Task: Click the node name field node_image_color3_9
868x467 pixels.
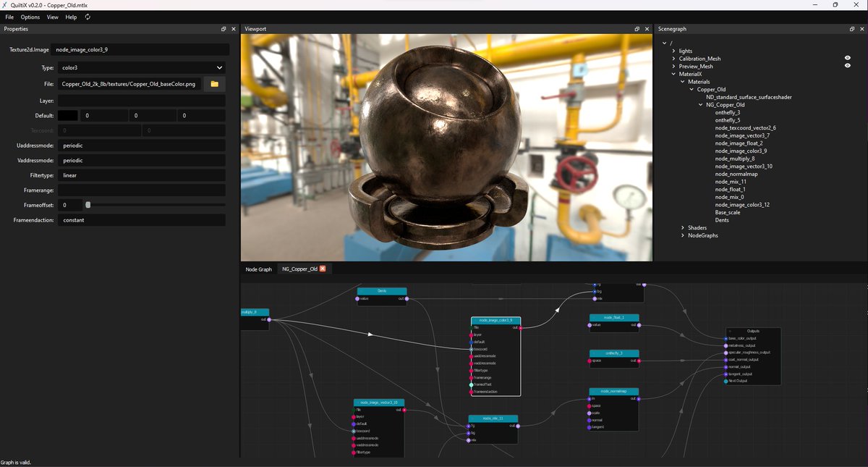Action: [140, 50]
